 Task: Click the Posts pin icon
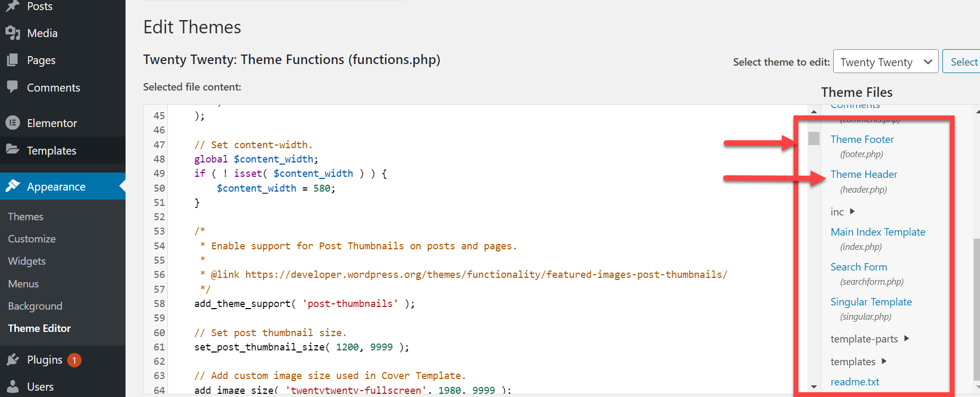click(x=13, y=6)
